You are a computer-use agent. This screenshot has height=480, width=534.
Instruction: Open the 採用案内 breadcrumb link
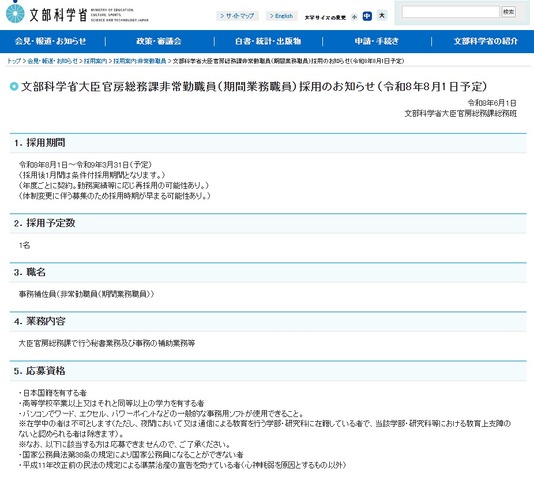(95, 61)
